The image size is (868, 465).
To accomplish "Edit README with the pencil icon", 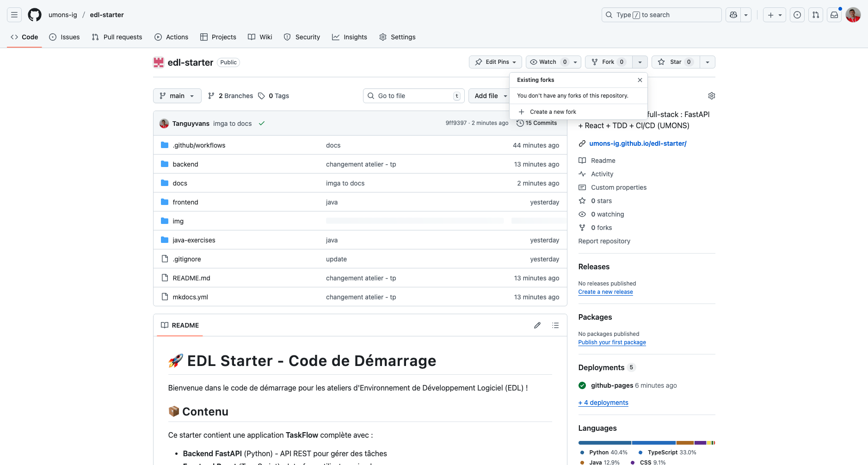I will [537, 325].
